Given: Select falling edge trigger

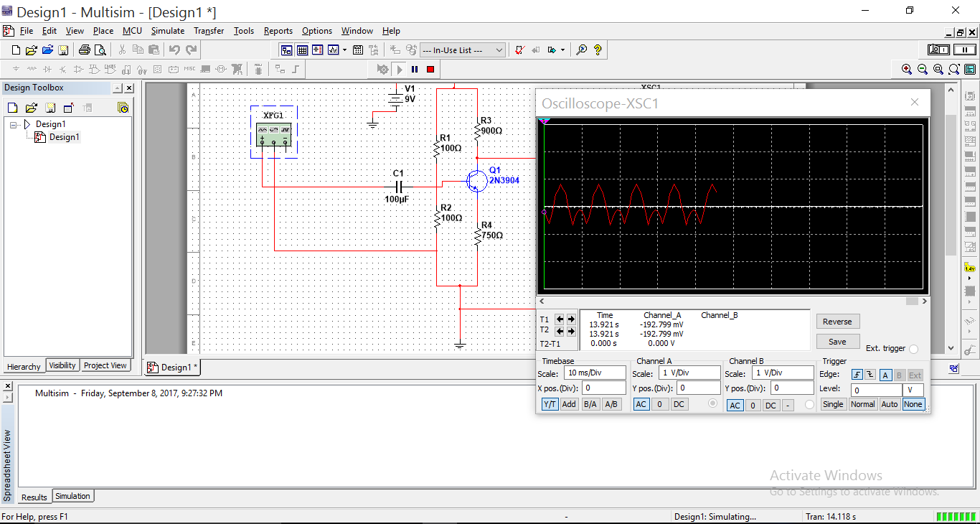Looking at the screenshot, I should click(x=870, y=375).
